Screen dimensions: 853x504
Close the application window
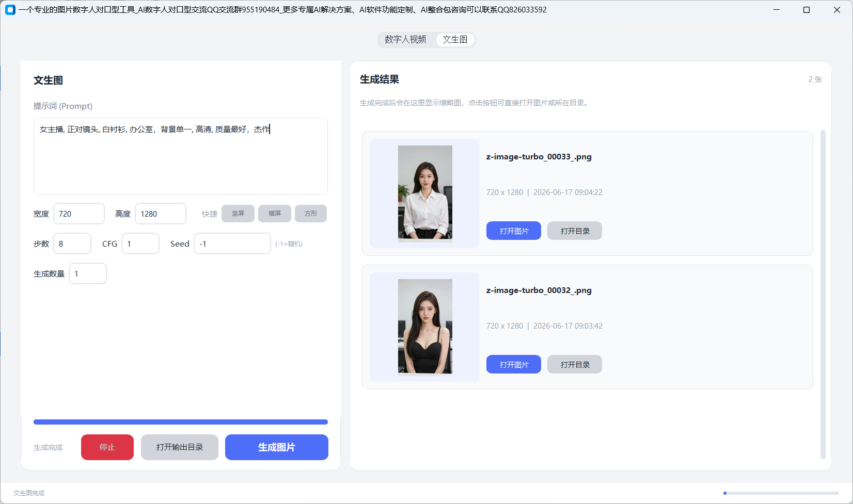click(x=837, y=10)
